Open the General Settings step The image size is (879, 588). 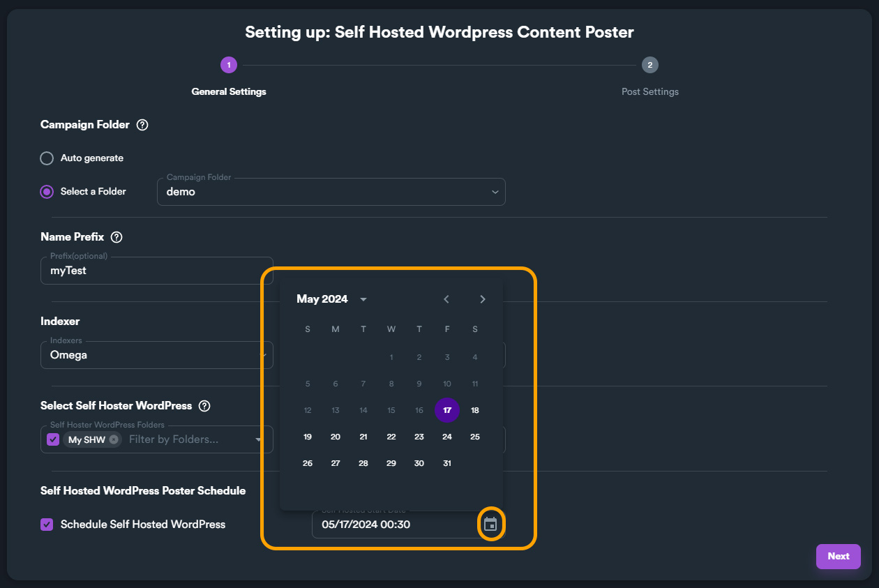click(x=229, y=91)
